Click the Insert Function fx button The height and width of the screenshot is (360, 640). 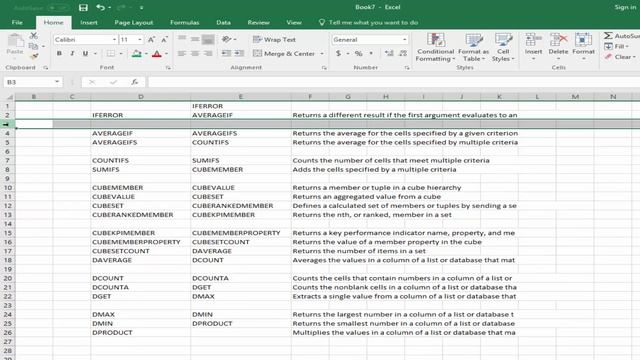pyautogui.click(x=134, y=82)
